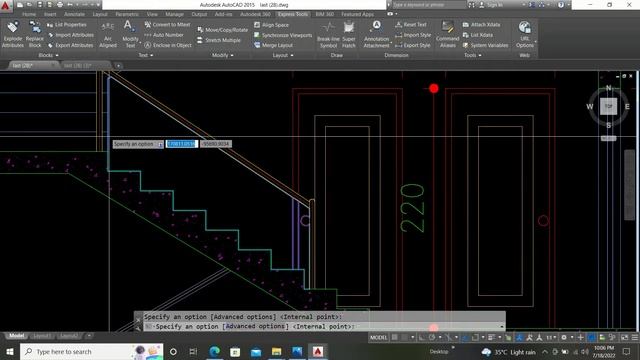The width and height of the screenshot is (640, 360).
Task: Open Command Aliases editor
Action: tap(447, 35)
